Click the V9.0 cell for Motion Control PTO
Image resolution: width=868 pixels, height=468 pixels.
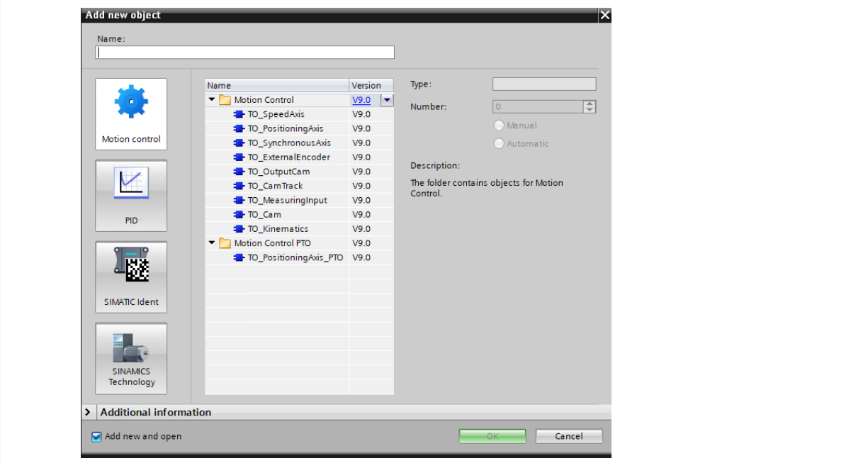(371, 243)
